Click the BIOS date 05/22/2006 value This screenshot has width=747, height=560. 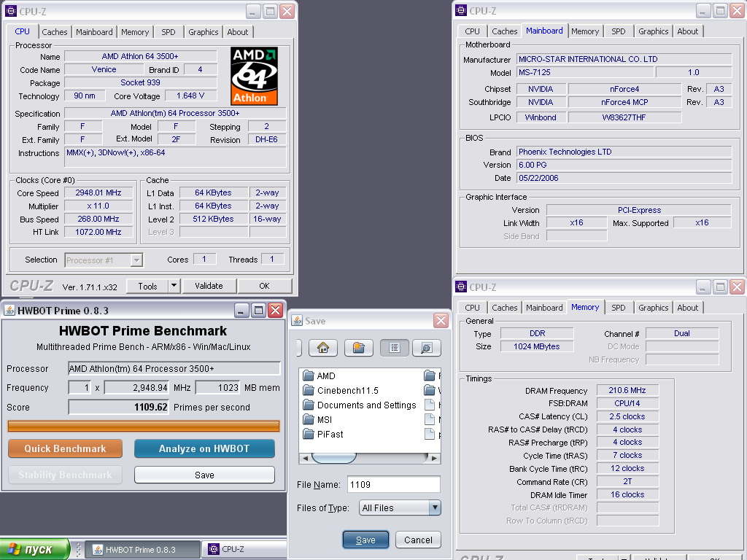[x=624, y=178]
